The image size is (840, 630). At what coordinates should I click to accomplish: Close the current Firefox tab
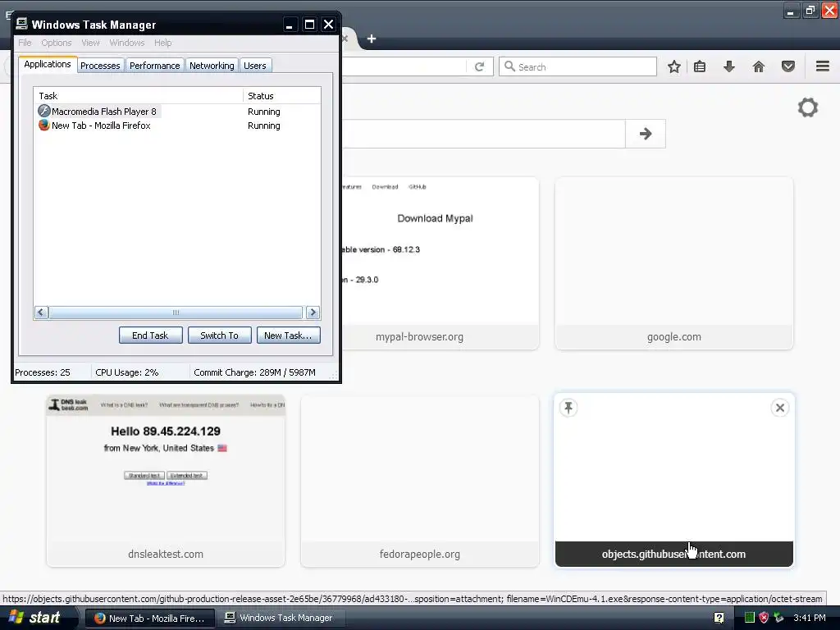345,39
